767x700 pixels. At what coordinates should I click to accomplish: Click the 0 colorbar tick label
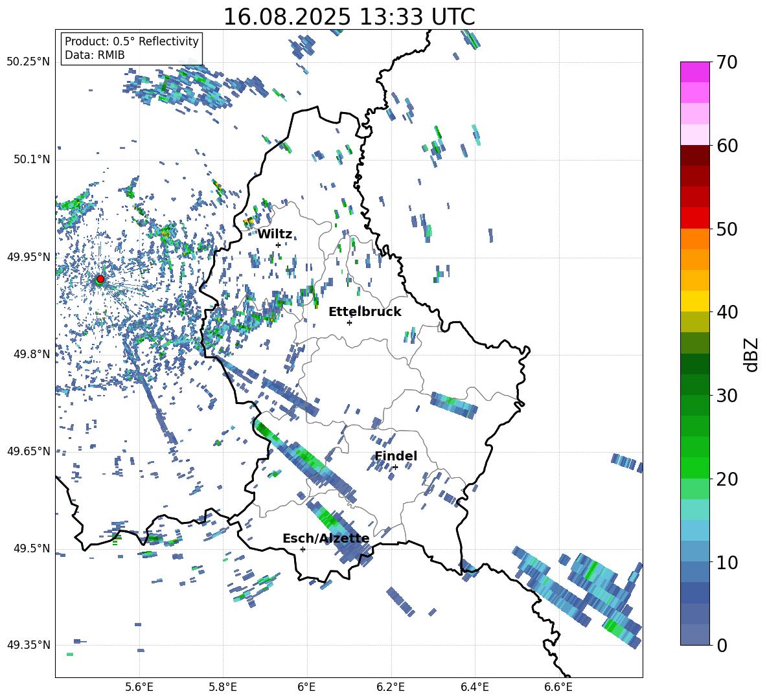pyautogui.click(x=722, y=645)
